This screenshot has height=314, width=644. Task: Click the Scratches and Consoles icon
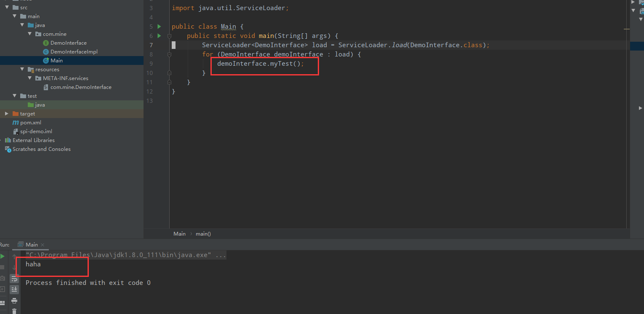[8, 149]
